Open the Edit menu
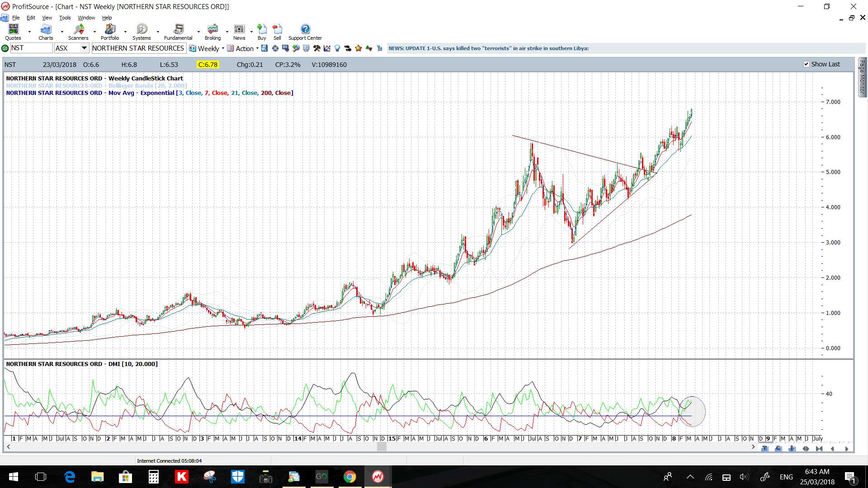 click(x=31, y=18)
